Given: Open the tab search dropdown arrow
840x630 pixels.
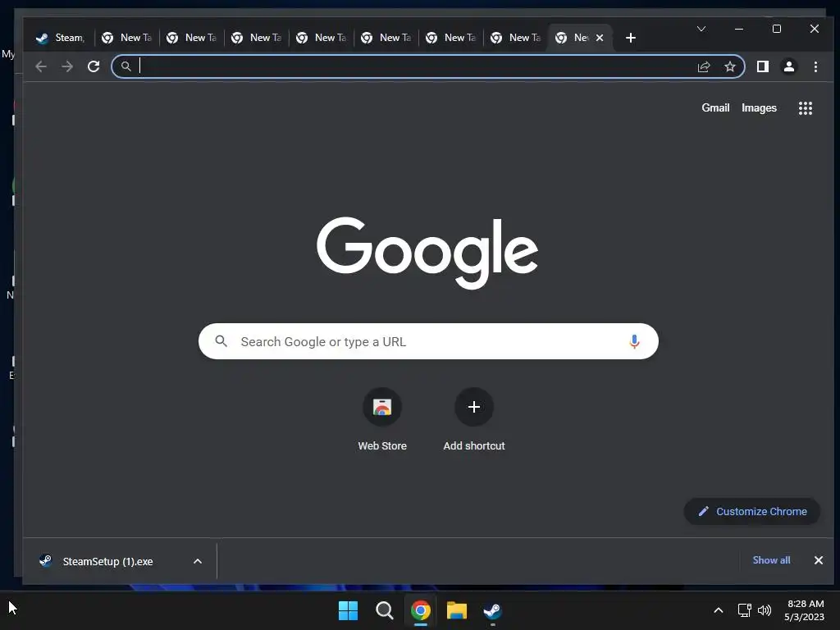Looking at the screenshot, I should point(701,29).
